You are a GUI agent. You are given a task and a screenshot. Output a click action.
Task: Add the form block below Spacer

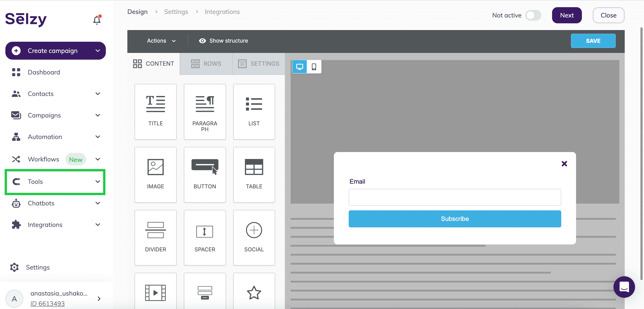click(x=205, y=291)
